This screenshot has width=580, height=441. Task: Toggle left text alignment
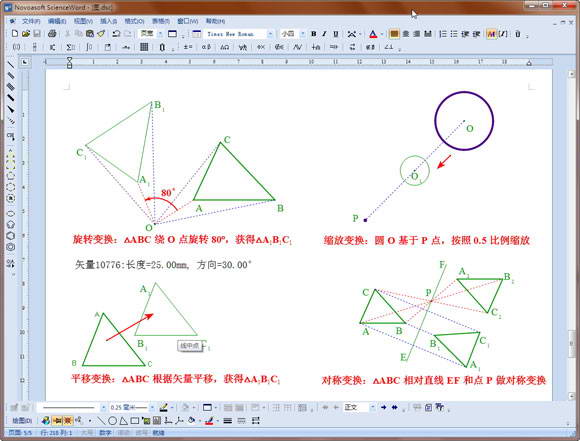[394, 34]
